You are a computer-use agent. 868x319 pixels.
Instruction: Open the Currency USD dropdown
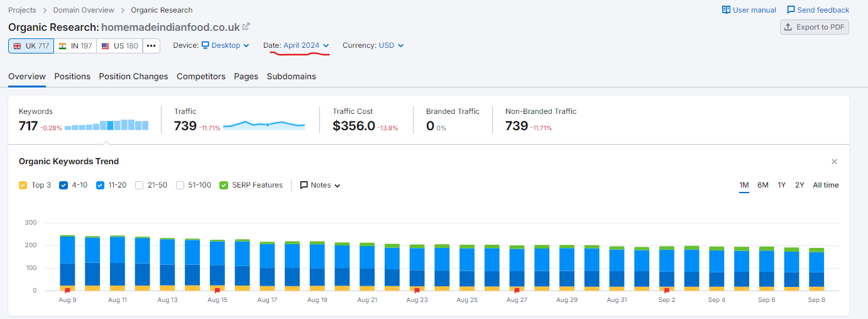[x=390, y=45]
